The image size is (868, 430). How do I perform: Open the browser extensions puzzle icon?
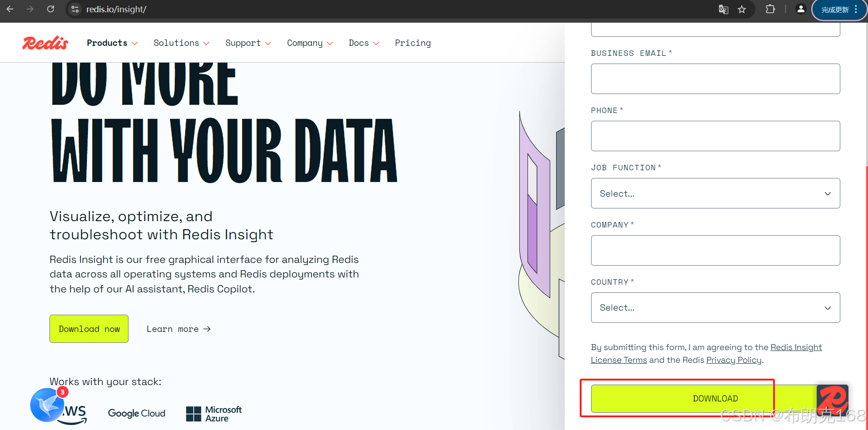click(x=770, y=9)
